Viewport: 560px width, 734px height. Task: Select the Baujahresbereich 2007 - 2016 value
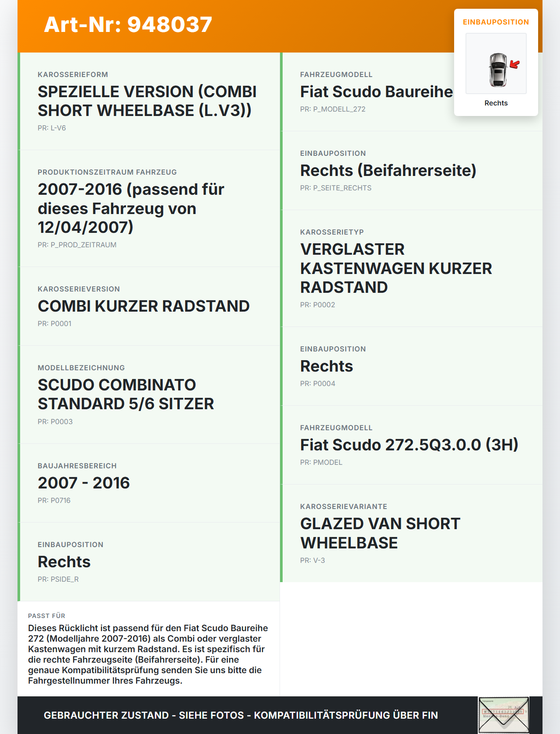(84, 483)
